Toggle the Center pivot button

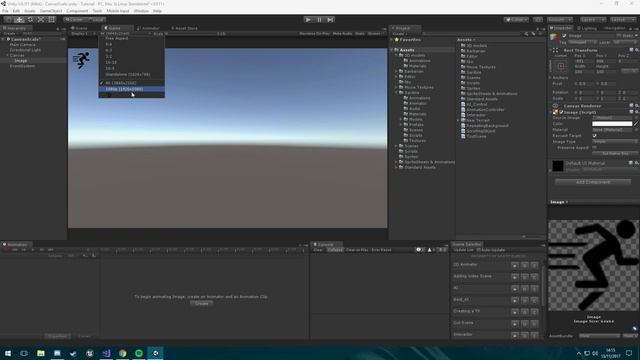click(x=74, y=20)
